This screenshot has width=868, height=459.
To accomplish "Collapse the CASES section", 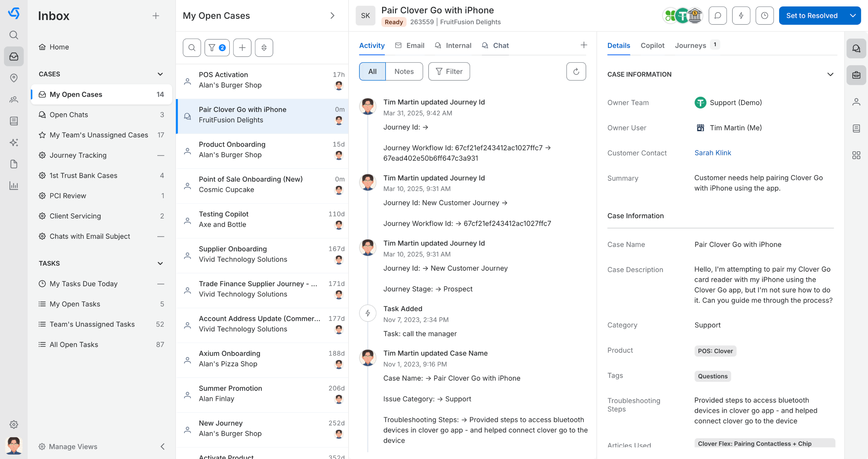I will pos(160,74).
